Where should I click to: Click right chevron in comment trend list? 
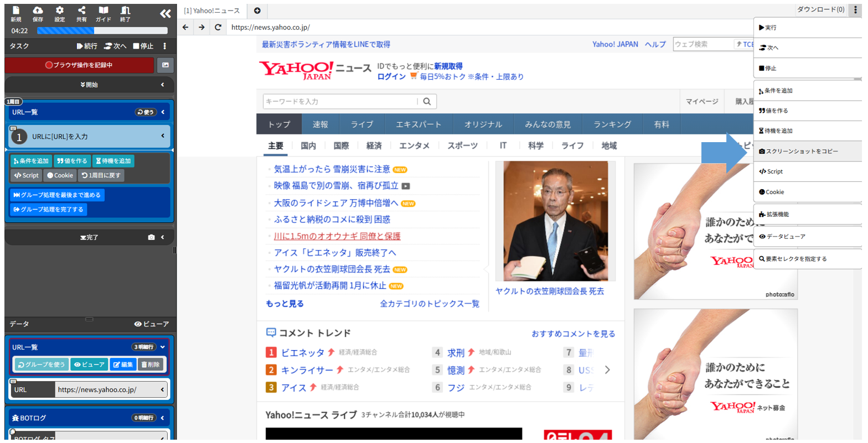607,370
